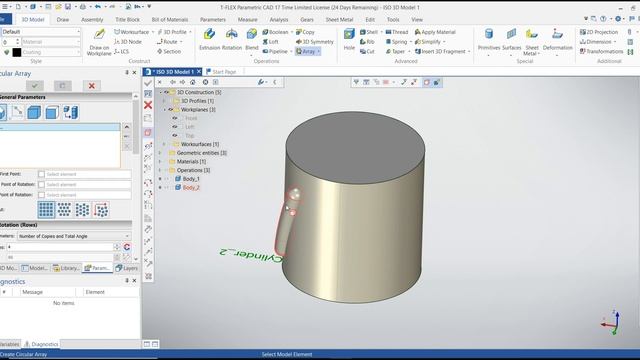The height and width of the screenshot is (360, 640).
Task: Expand the 3D Profiles folder
Action: point(164,101)
